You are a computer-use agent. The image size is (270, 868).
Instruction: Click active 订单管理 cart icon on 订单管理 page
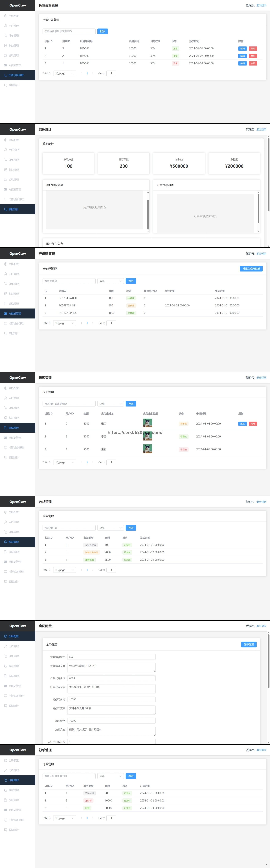tap(5, 780)
